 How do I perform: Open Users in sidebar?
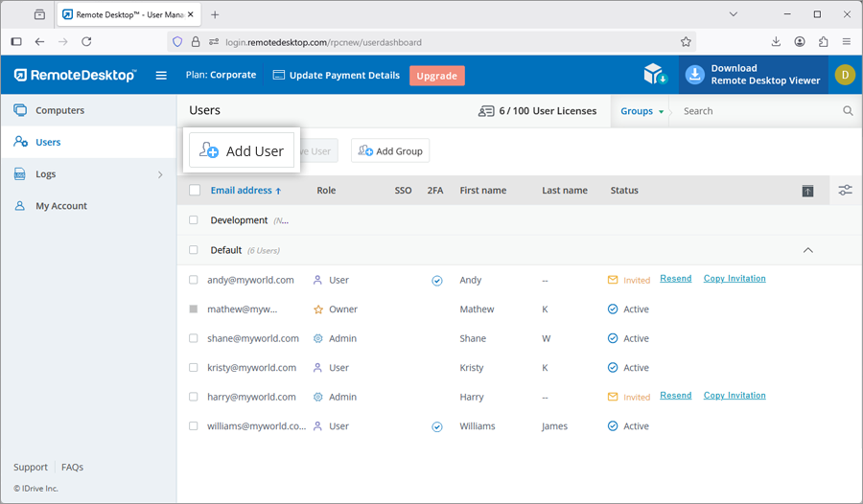pyautogui.click(x=88, y=142)
